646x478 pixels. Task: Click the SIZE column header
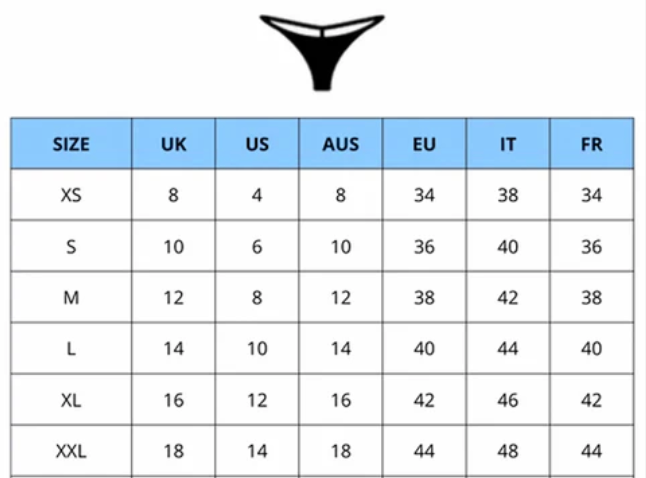point(71,144)
